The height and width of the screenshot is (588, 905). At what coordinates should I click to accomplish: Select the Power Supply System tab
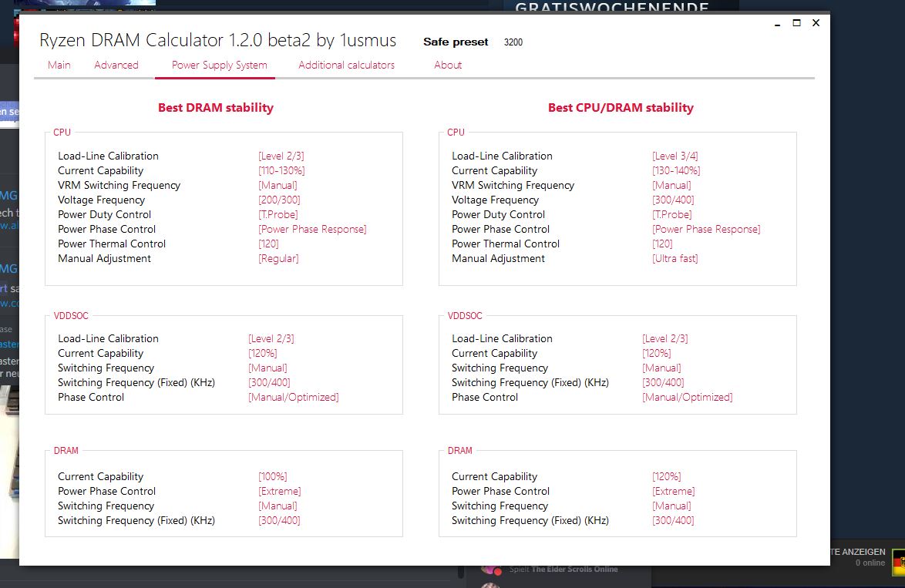[220, 66]
